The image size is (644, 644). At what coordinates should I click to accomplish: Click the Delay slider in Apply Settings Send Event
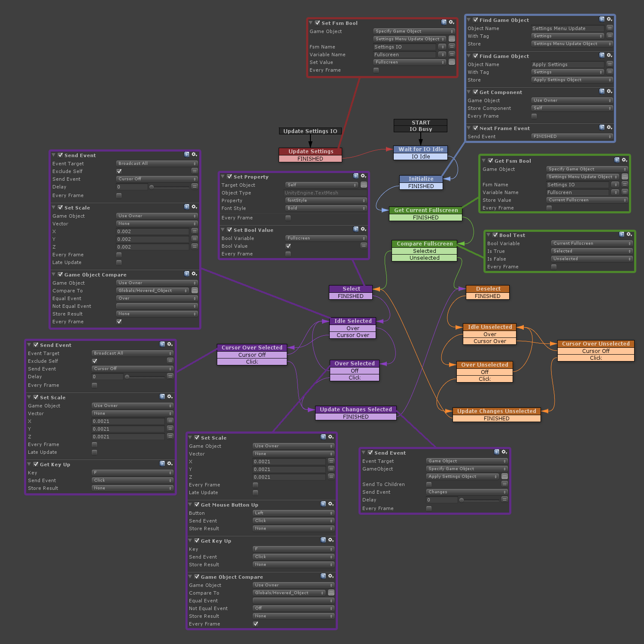pyautogui.click(x=481, y=500)
